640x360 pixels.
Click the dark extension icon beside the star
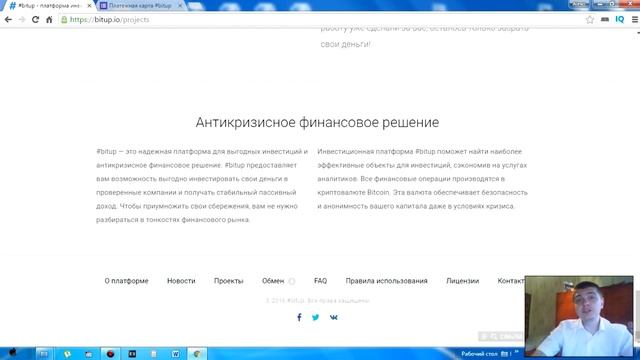click(x=605, y=20)
